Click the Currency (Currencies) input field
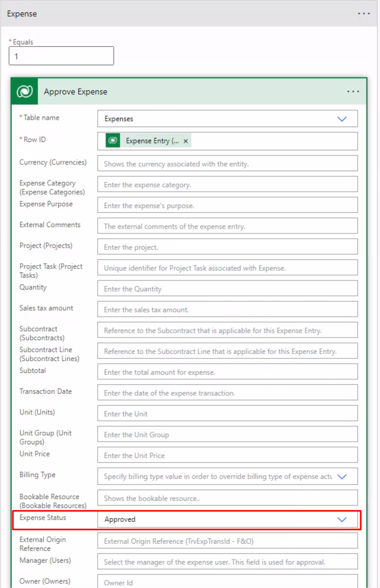This screenshot has width=380, height=588. pyautogui.click(x=228, y=163)
